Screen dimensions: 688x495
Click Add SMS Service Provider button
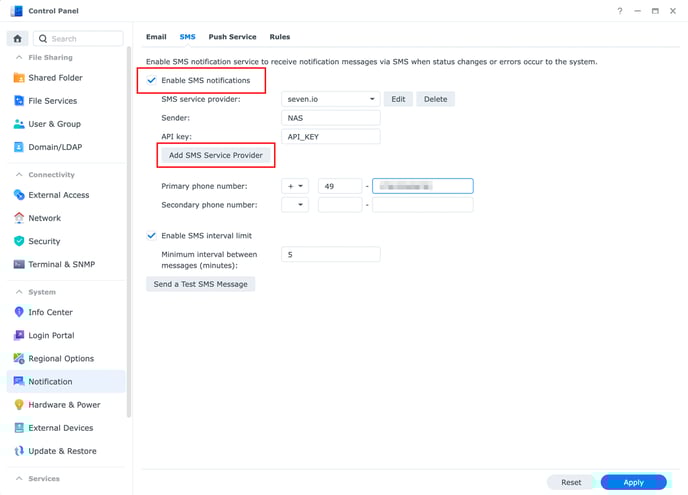pos(215,155)
